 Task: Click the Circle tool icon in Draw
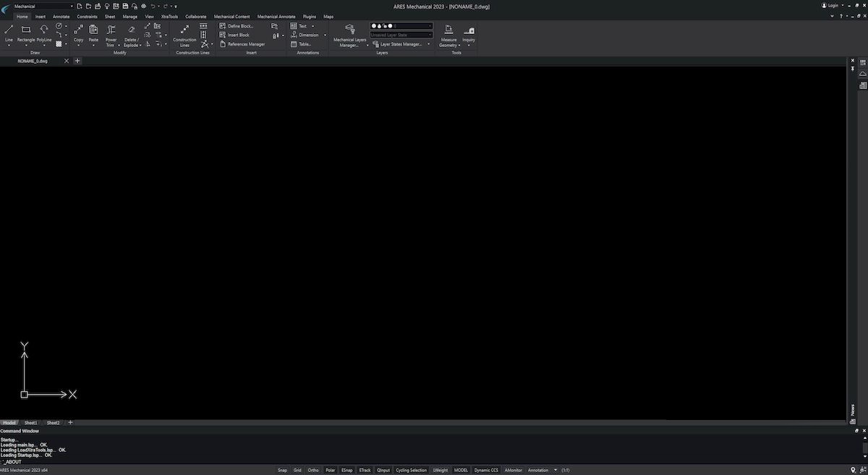tap(59, 26)
